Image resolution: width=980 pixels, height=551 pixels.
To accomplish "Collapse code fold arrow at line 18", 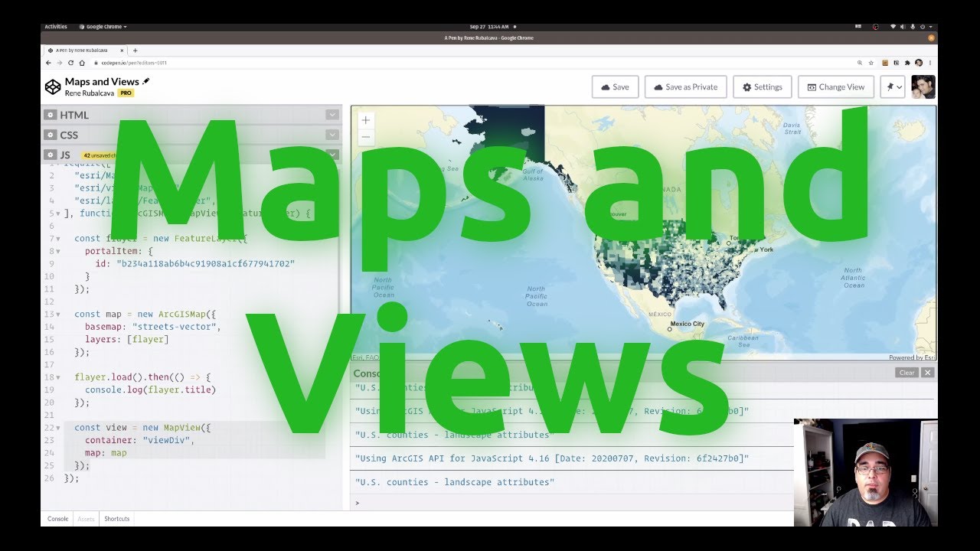I will tap(58, 377).
